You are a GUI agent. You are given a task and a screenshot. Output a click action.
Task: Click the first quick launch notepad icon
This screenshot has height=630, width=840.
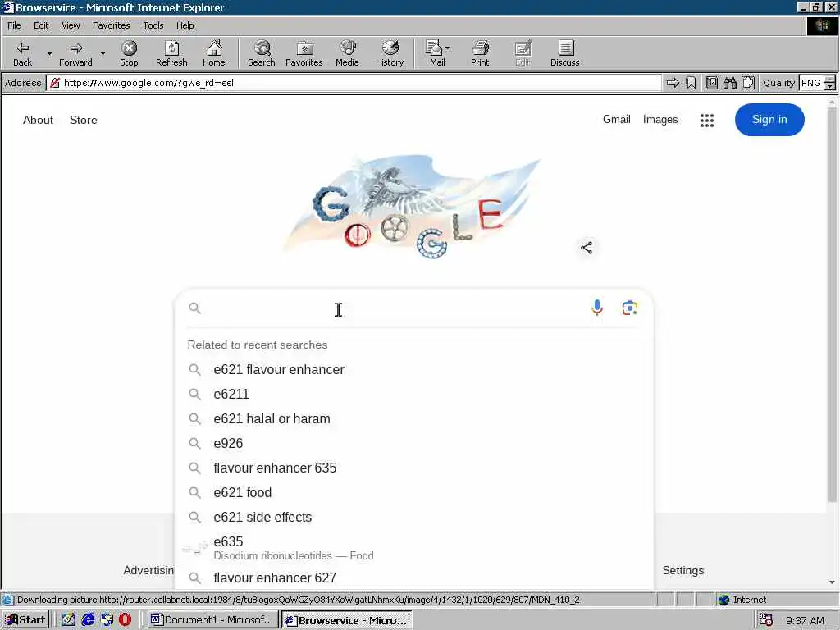[69, 620]
